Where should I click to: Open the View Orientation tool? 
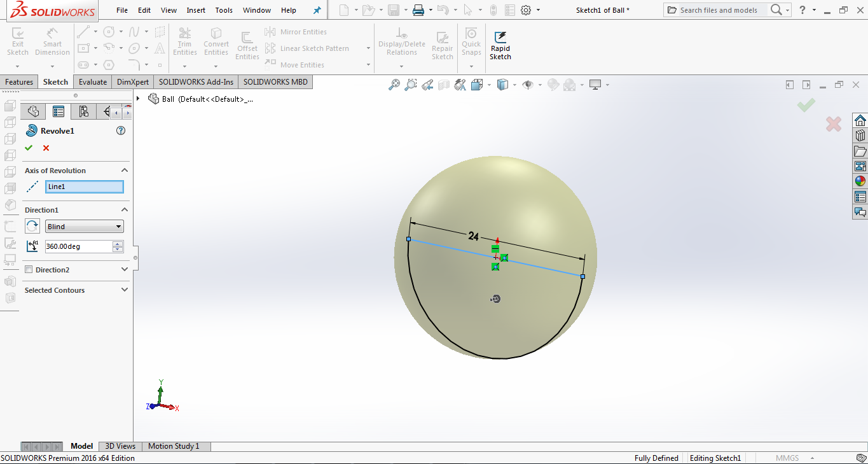click(x=477, y=85)
